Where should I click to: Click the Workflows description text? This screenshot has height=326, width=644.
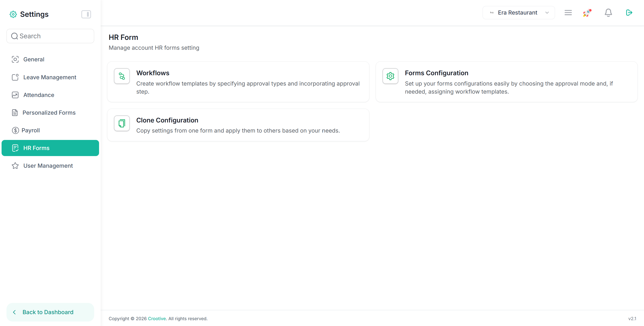point(248,88)
